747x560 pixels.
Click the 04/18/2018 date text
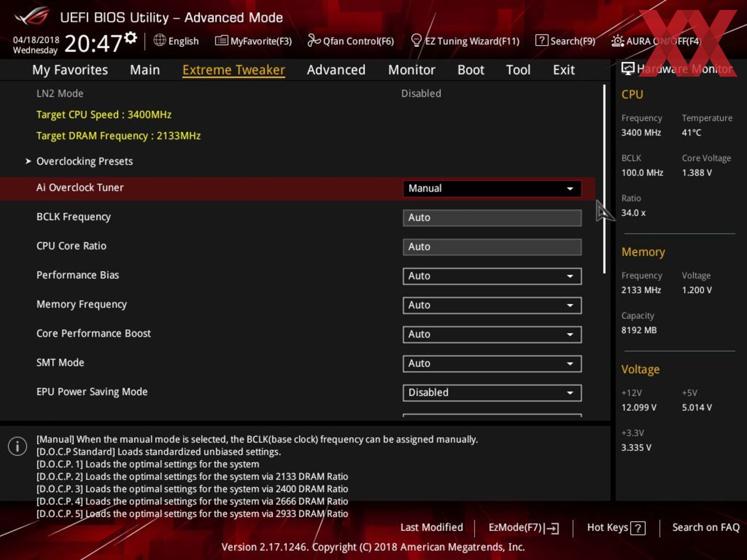coord(36,40)
